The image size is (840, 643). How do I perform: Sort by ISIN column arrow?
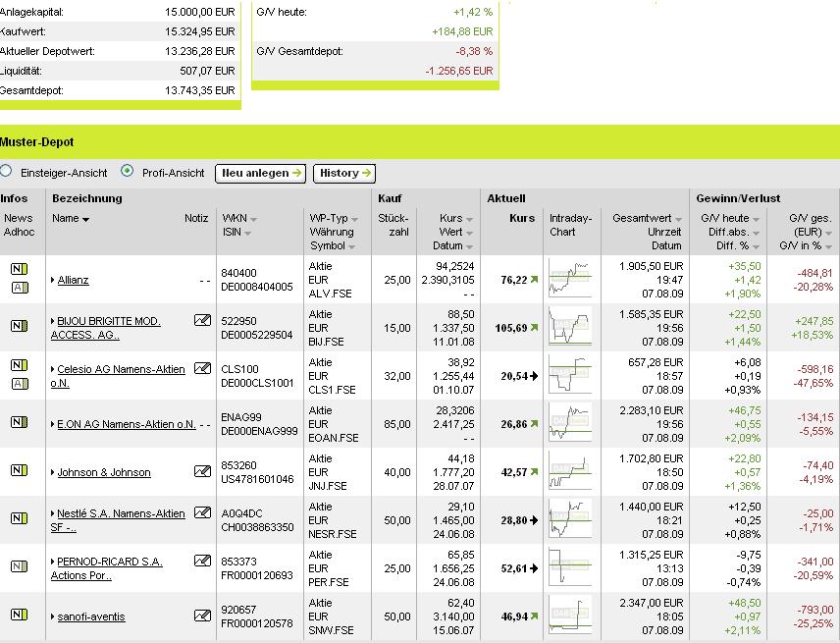[x=247, y=233]
